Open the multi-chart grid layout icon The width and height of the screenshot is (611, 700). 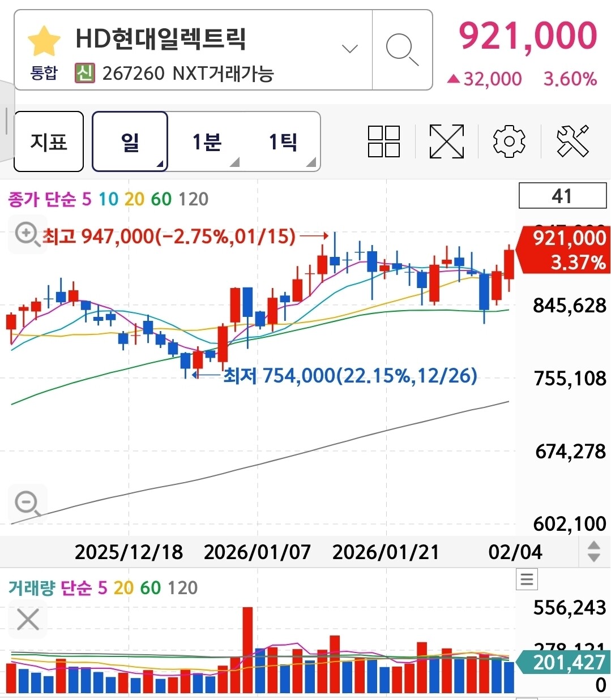tap(384, 141)
